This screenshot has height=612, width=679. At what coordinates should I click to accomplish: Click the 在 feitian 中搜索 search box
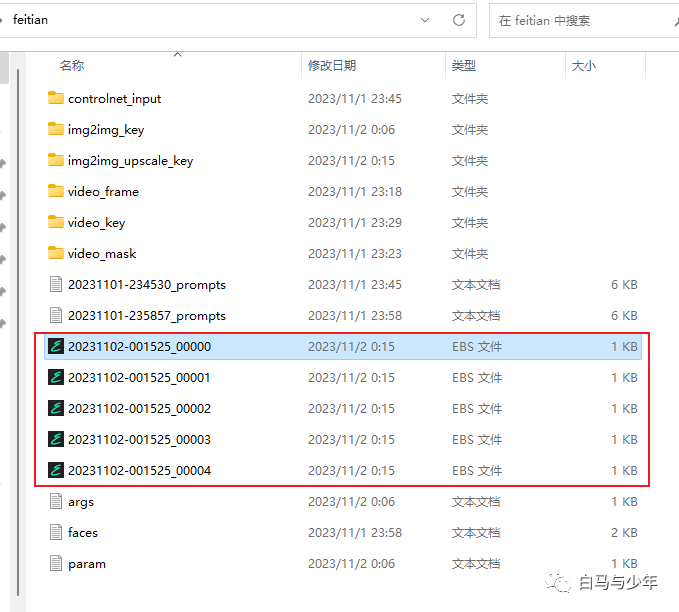click(580, 21)
